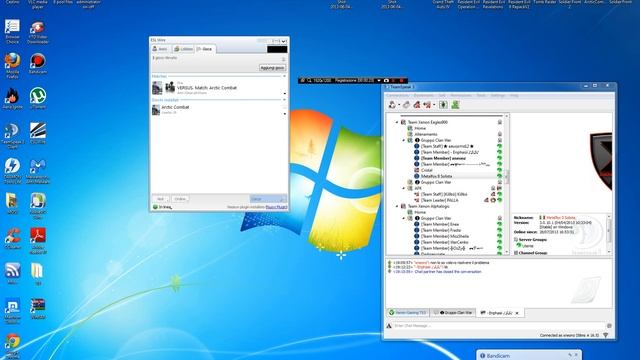
Task: Click the Gioca button at ESL Wire bottom
Action: pyautogui.click(x=268, y=199)
